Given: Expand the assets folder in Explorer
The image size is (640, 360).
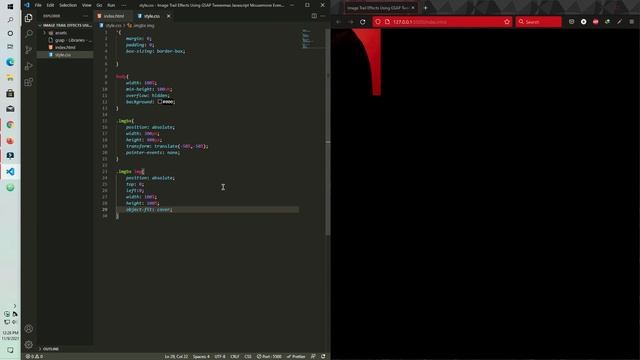Looking at the screenshot, I should (61, 33).
